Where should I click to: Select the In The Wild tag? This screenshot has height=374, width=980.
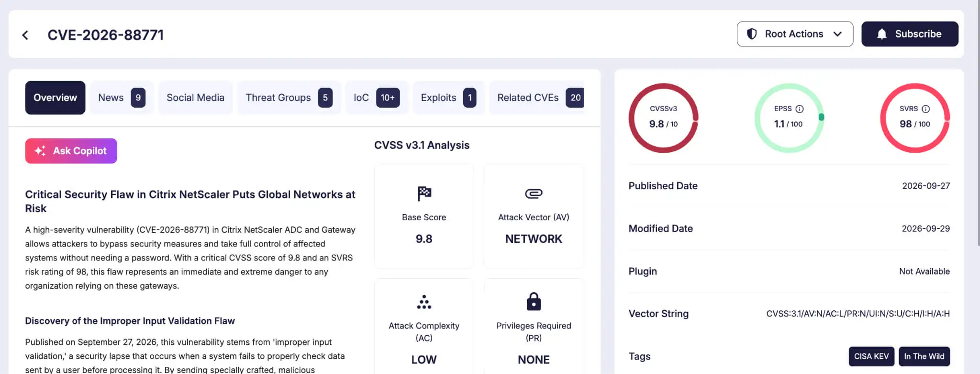[x=924, y=356]
